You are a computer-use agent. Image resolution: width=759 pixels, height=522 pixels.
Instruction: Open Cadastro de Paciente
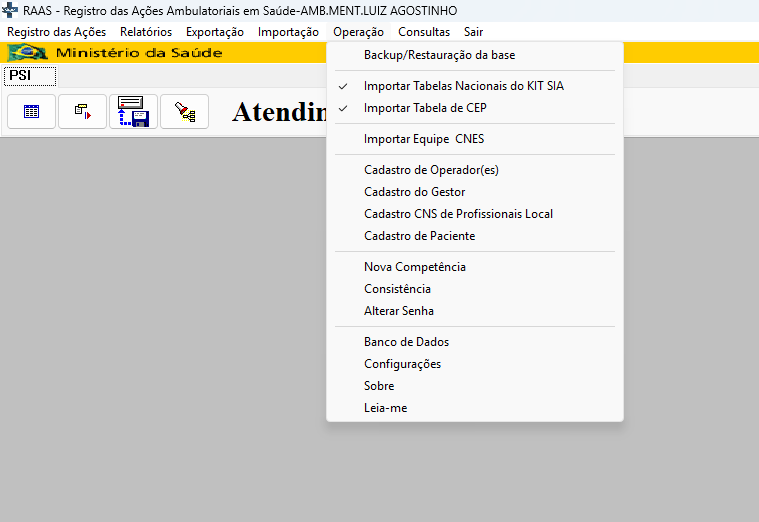click(x=475, y=236)
